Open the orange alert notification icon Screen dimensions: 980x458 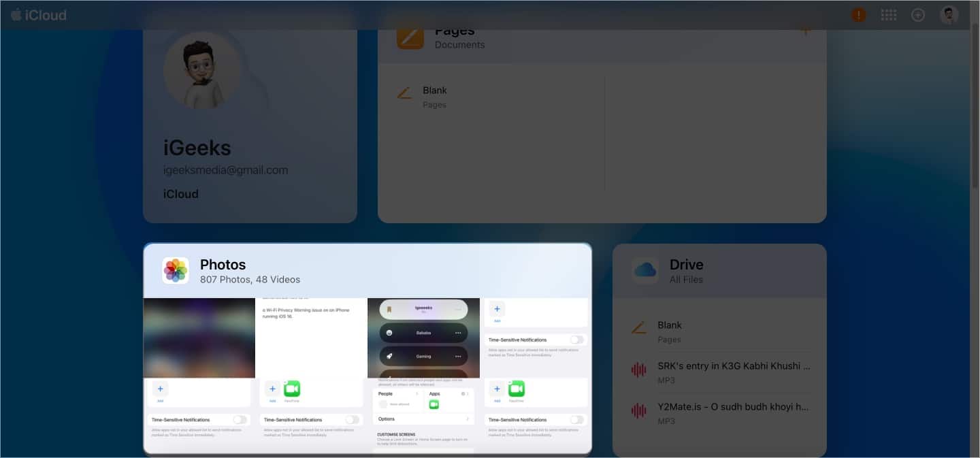[x=859, y=15]
